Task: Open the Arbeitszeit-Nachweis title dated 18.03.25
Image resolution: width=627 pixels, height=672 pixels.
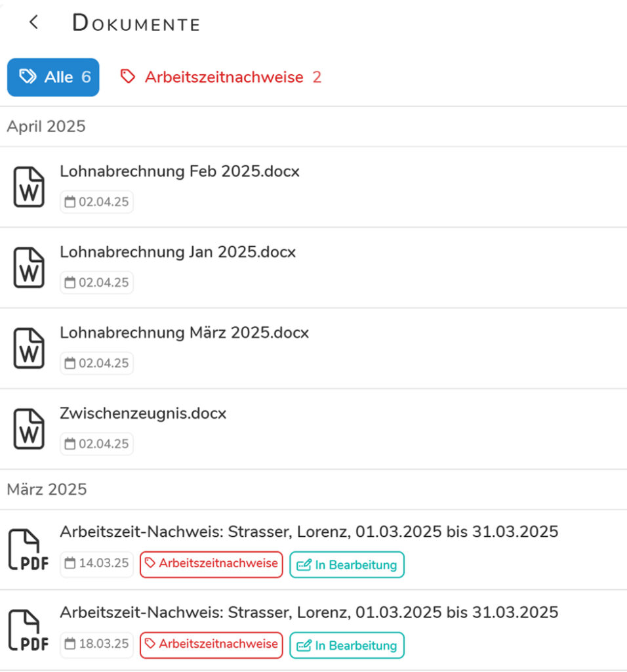Action: coord(309,612)
